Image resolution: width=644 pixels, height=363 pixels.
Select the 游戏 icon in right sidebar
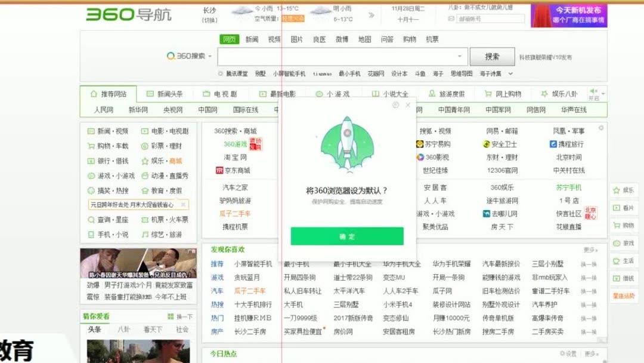point(616,242)
